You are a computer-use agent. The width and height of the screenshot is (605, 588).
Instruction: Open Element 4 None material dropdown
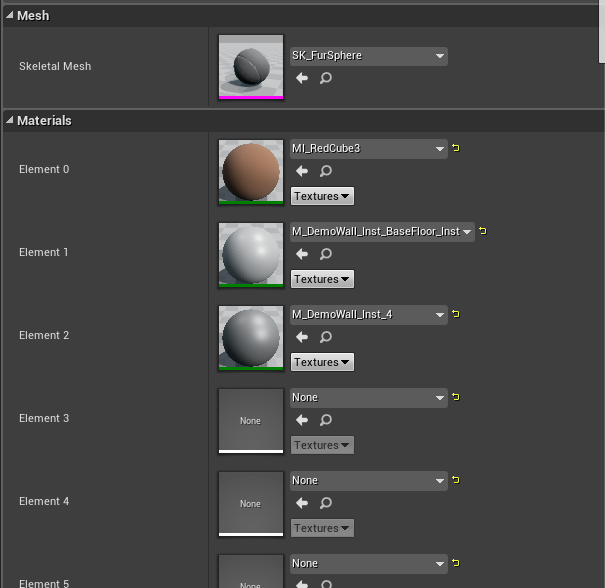coord(368,480)
